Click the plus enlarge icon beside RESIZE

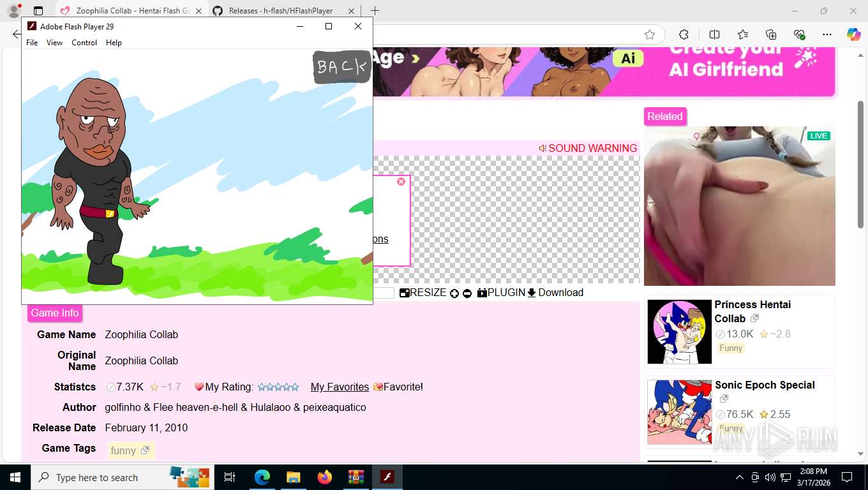pyautogui.click(x=454, y=293)
